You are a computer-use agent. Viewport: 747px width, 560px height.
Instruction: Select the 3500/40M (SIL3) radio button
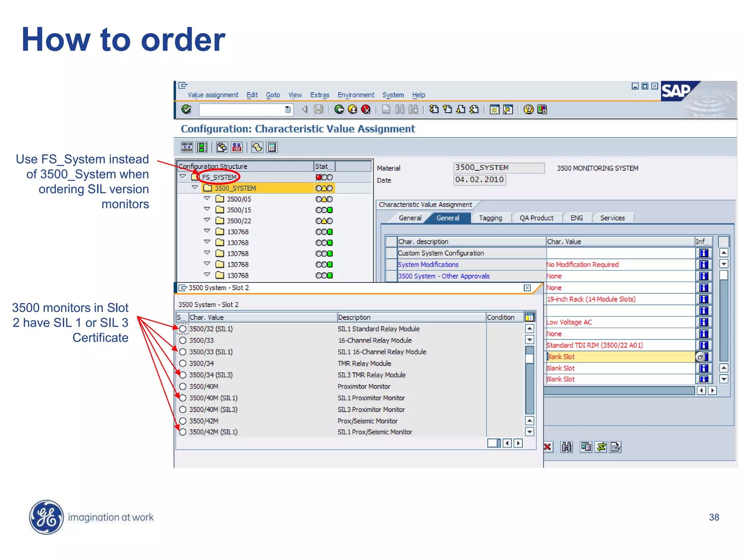(183, 409)
